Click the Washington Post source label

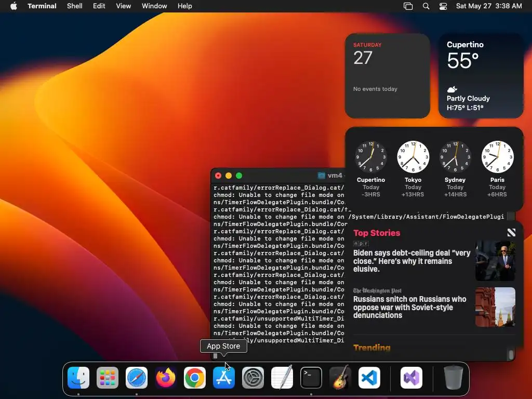(x=377, y=290)
